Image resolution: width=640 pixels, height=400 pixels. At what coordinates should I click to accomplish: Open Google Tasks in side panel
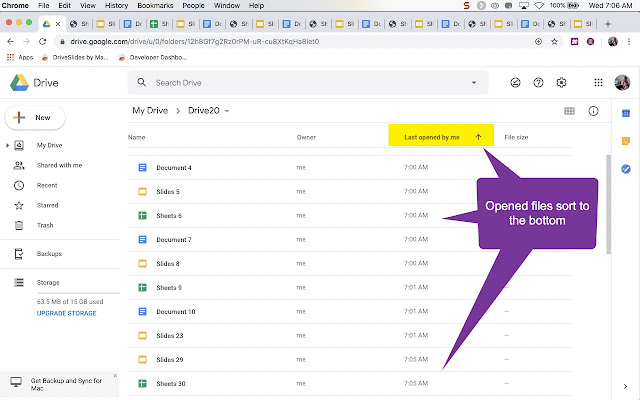625,168
